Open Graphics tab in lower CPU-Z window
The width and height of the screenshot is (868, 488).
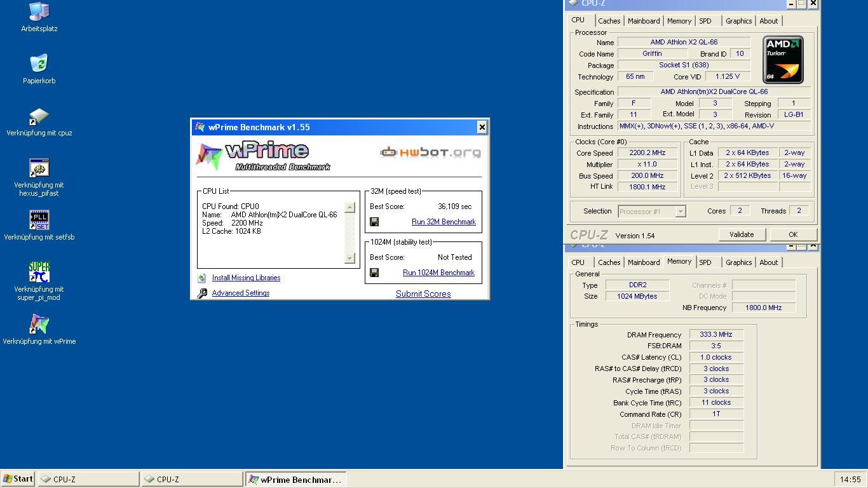click(x=739, y=262)
